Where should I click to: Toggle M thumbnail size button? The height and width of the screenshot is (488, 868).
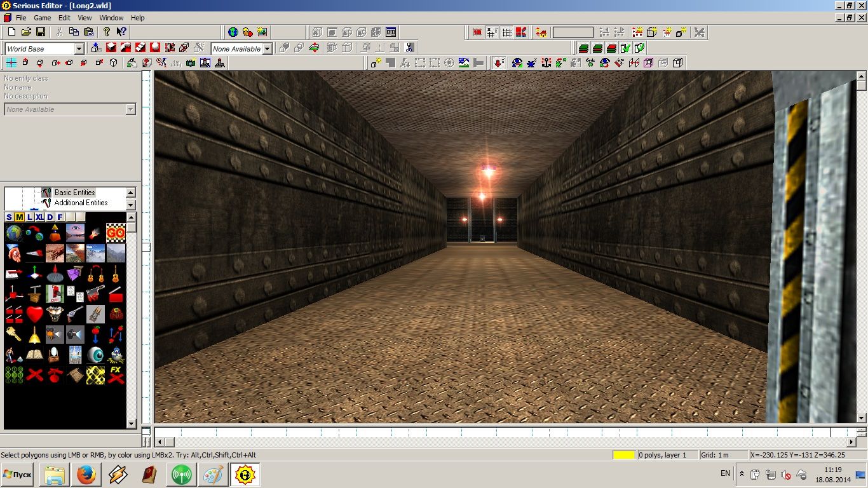(20, 217)
